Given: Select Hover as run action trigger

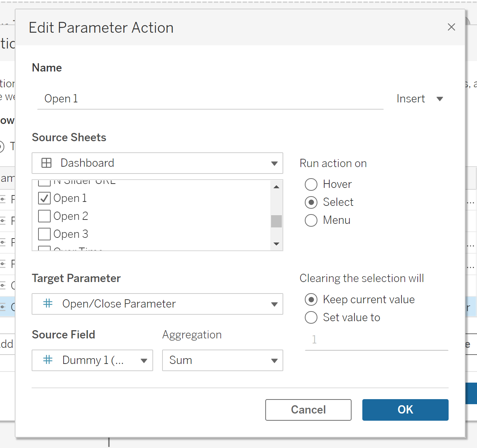Looking at the screenshot, I should 311,184.
